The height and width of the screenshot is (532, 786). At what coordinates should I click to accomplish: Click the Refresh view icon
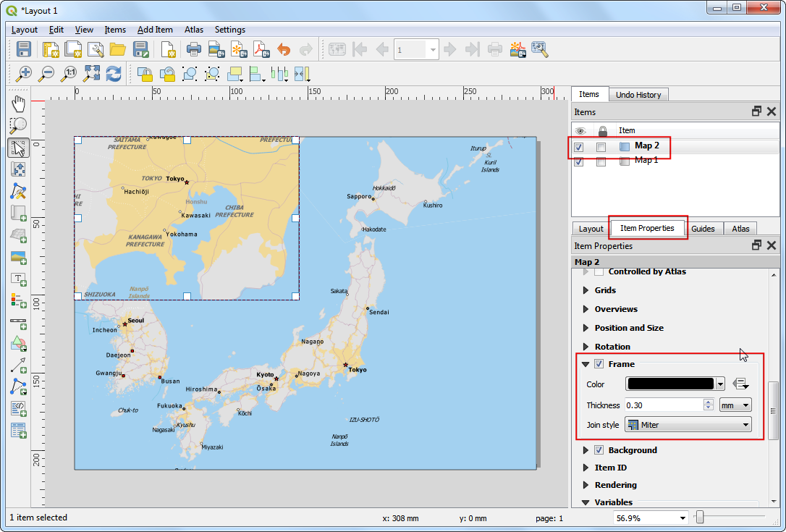114,73
